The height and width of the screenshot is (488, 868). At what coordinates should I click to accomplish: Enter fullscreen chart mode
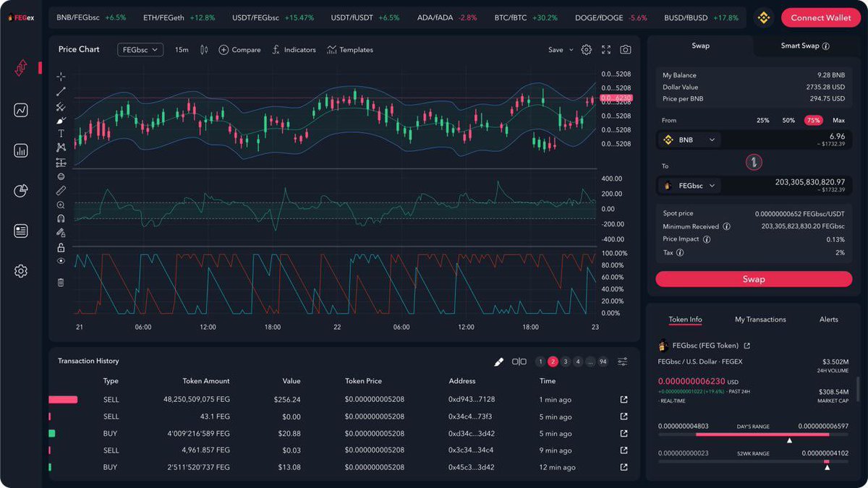(x=606, y=50)
